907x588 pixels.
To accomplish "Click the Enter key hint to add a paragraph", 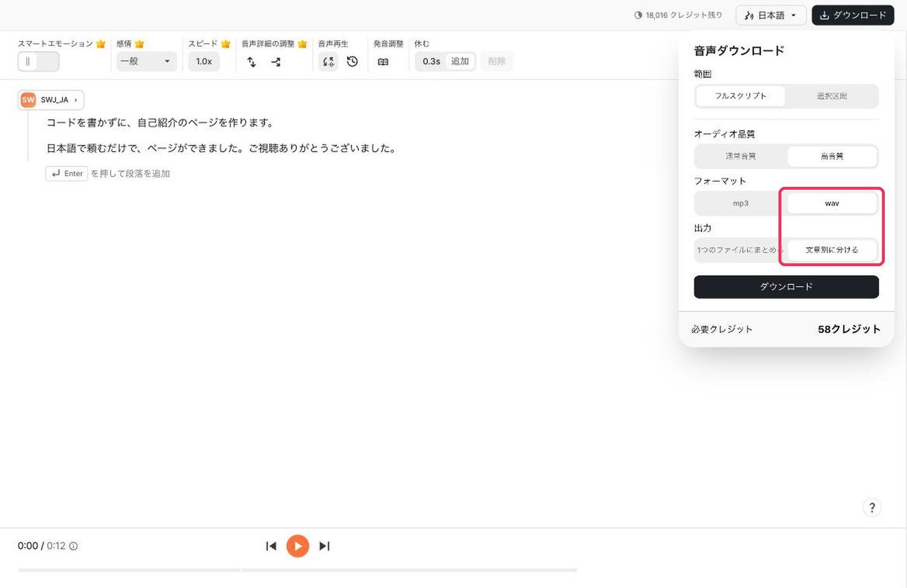I will pyautogui.click(x=67, y=173).
